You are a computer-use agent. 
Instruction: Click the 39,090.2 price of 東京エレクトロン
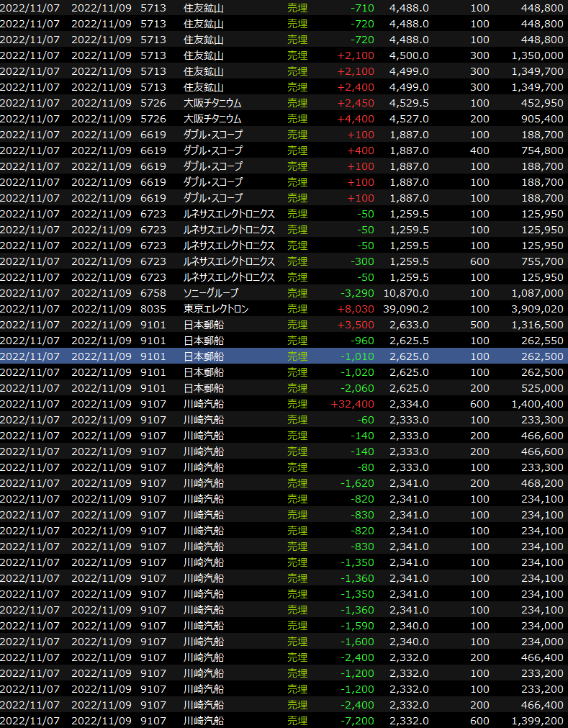(408, 309)
